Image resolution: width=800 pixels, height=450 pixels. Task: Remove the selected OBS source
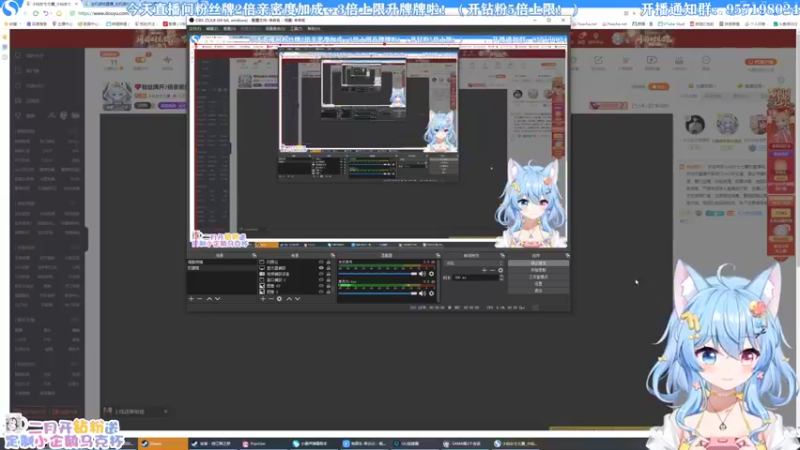click(271, 298)
